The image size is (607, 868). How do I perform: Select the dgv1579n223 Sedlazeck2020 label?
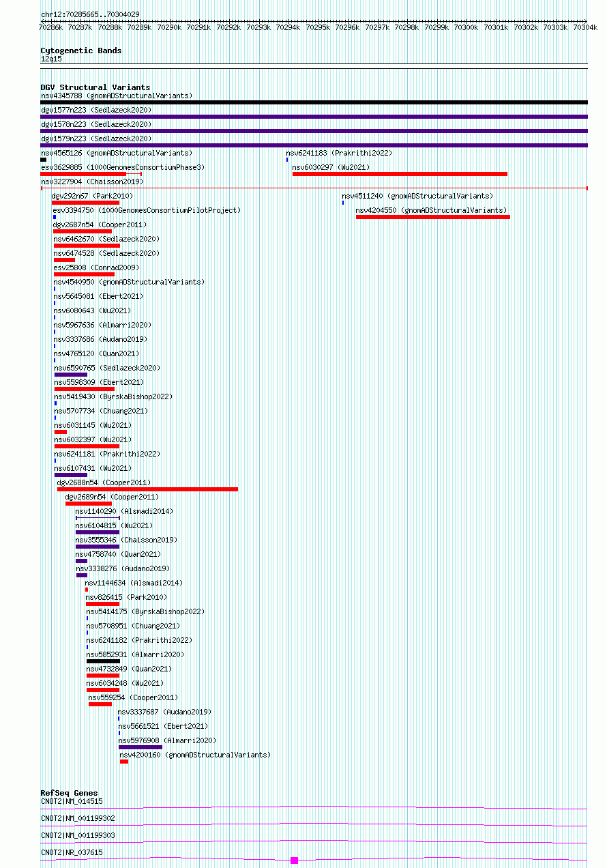click(x=96, y=139)
